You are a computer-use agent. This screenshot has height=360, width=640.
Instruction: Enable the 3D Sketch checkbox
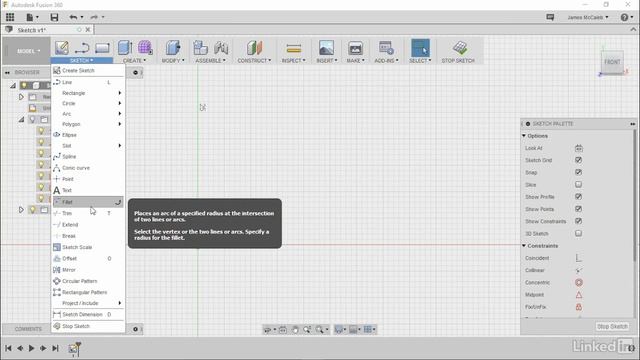(x=578, y=233)
